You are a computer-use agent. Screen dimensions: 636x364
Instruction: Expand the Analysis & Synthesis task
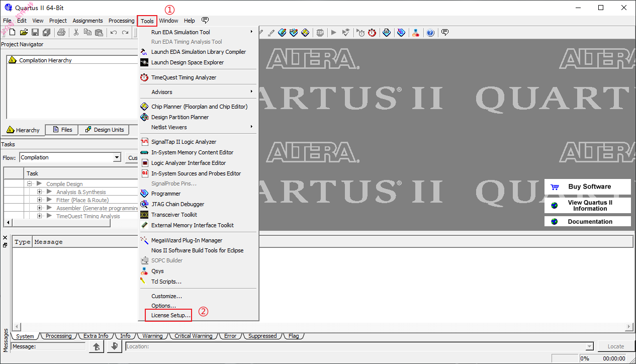[40, 192]
